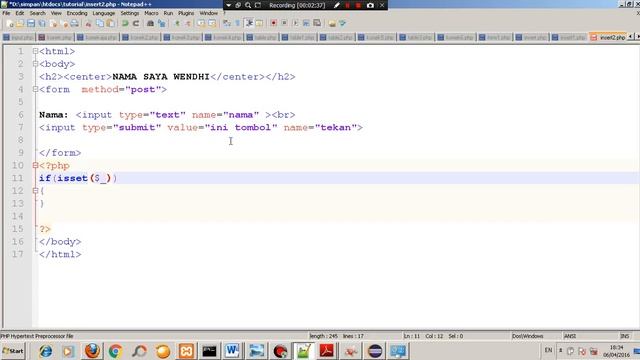
Task: Open Adobe Reader from the taskbar
Action: coord(327,351)
